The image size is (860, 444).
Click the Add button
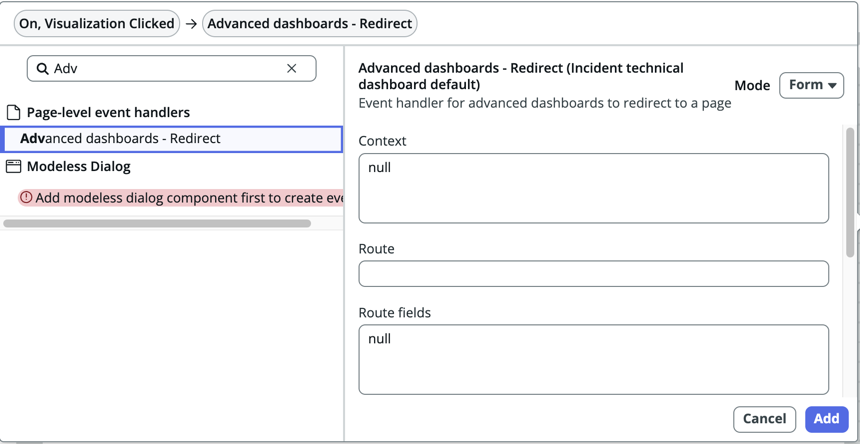pos(826,419)
